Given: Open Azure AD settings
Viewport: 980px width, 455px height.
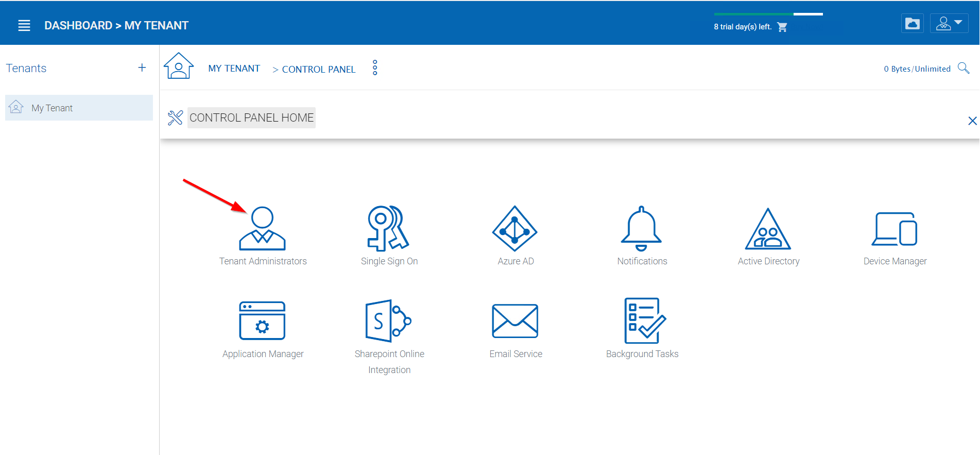Looking at the screenshot, I should pyautogui.click(x=515, y=235).
